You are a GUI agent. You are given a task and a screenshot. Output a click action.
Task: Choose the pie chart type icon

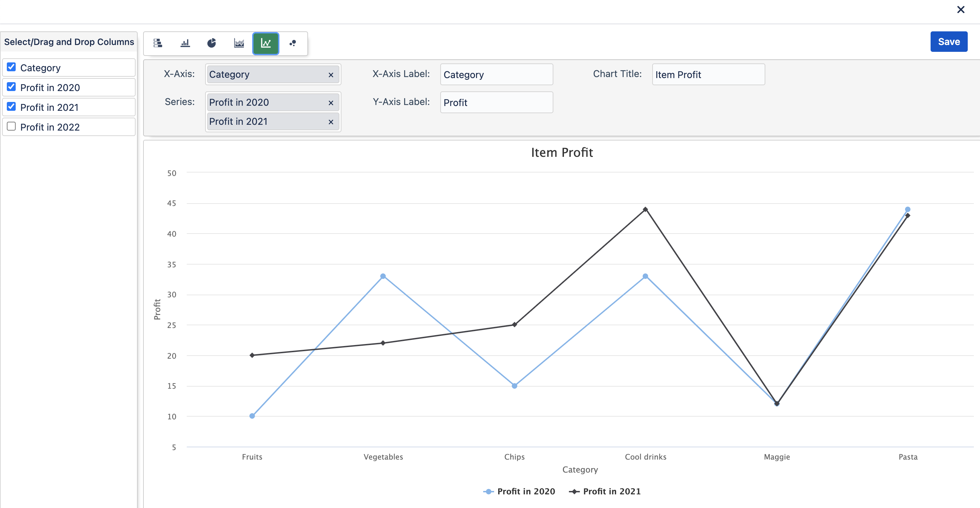212,43
